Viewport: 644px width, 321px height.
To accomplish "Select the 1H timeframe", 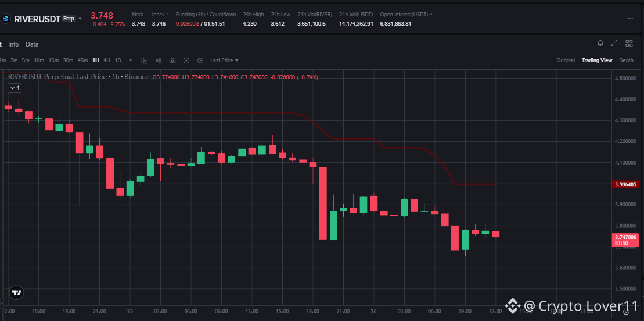I will click(96, 60).
